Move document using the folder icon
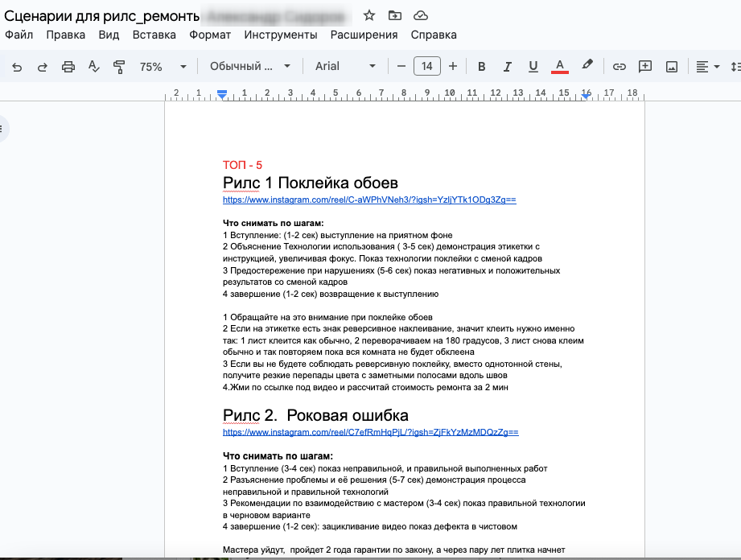The image size is (741, 560). [x=394, y=15]
